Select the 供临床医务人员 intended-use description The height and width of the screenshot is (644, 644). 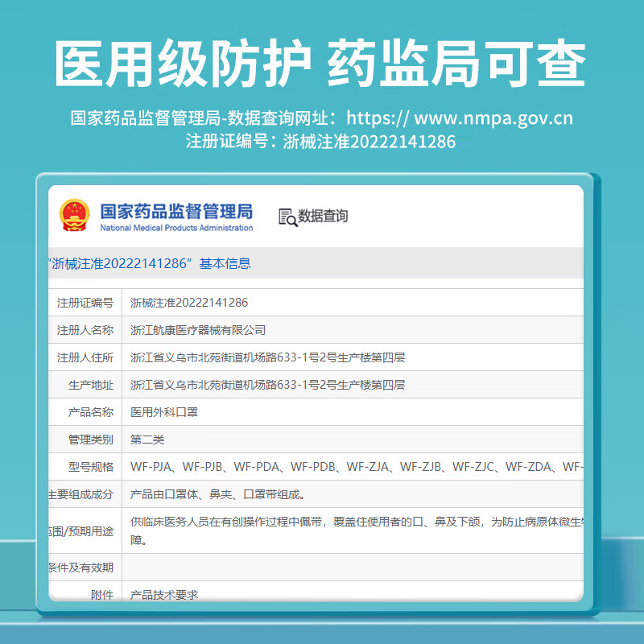[x=357, y=530]
